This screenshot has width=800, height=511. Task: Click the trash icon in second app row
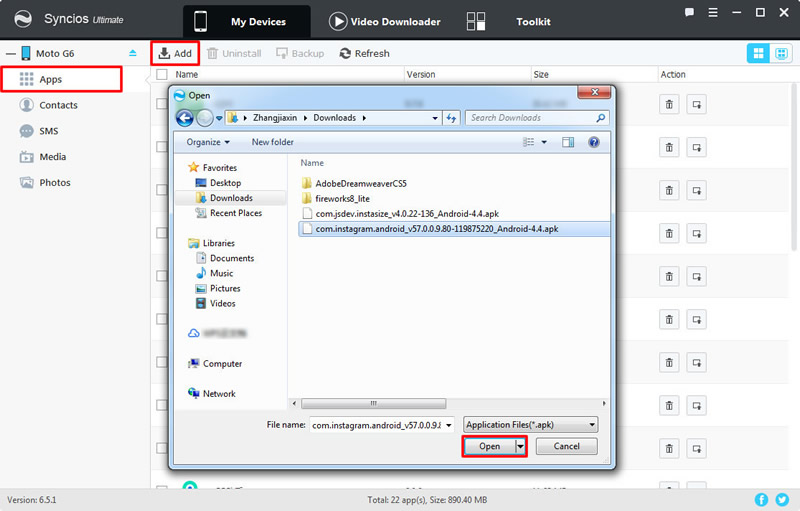(669, 148)
